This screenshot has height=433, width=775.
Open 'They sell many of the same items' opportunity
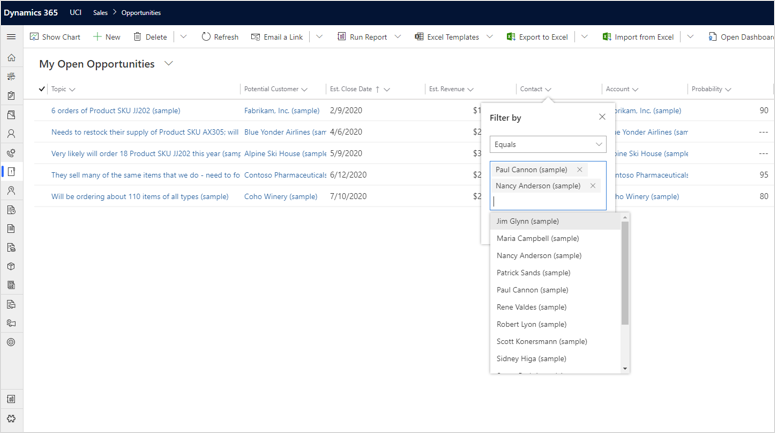click(145, 175)
